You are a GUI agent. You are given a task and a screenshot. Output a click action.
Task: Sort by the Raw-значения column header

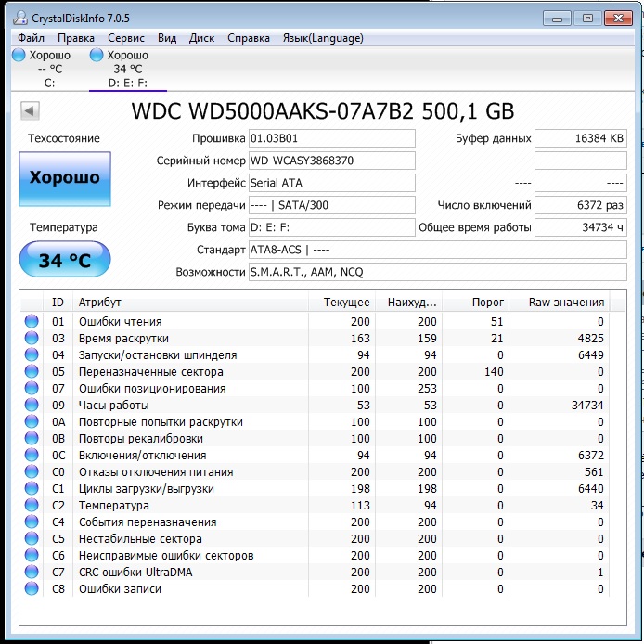[560, 303]
